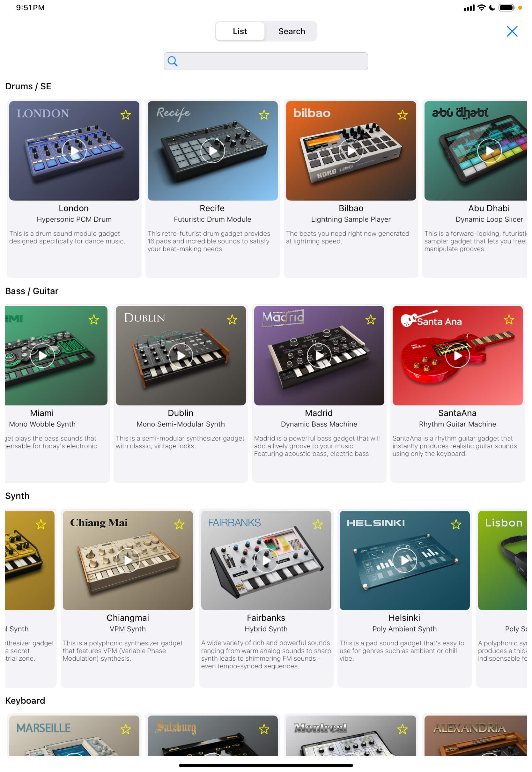
Task: Click the magnifying glass search icon
Action: 172,61
